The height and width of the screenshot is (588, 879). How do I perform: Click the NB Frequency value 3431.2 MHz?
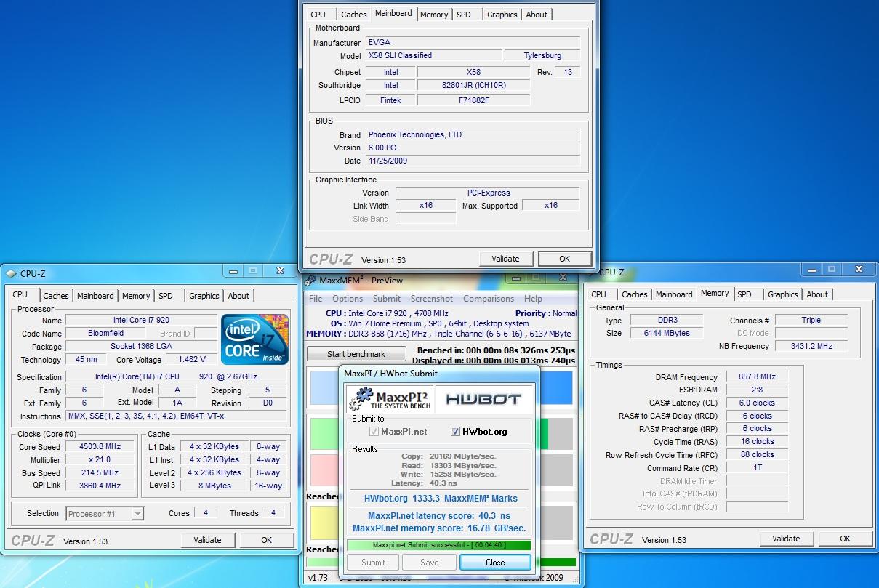click(x=811, y=346)
